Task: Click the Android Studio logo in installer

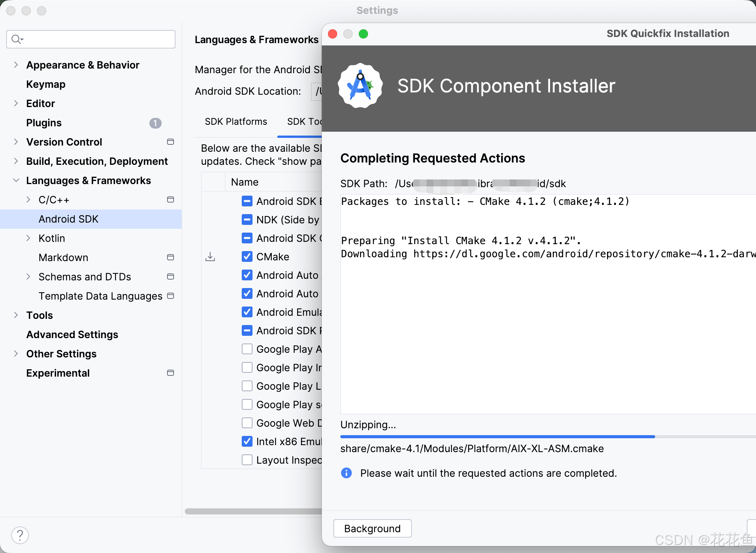Action: pos(360,86)
